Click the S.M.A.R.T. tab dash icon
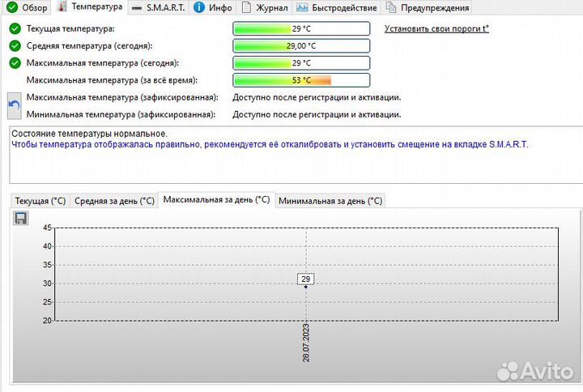Viewport: 583px width, 392px height. tap(137, 8)
